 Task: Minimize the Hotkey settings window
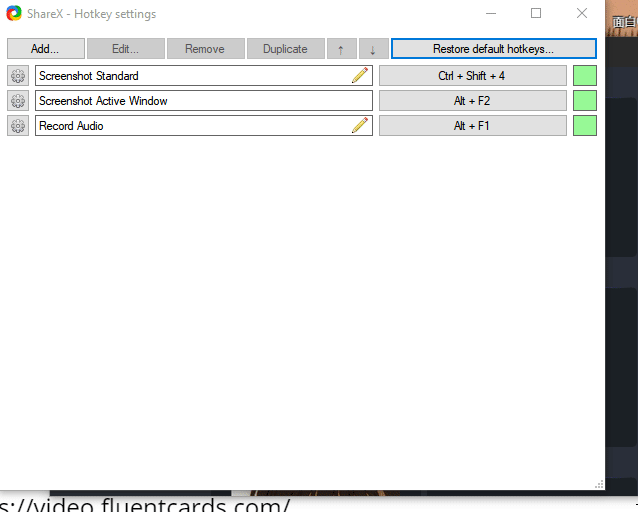point(491,13)
